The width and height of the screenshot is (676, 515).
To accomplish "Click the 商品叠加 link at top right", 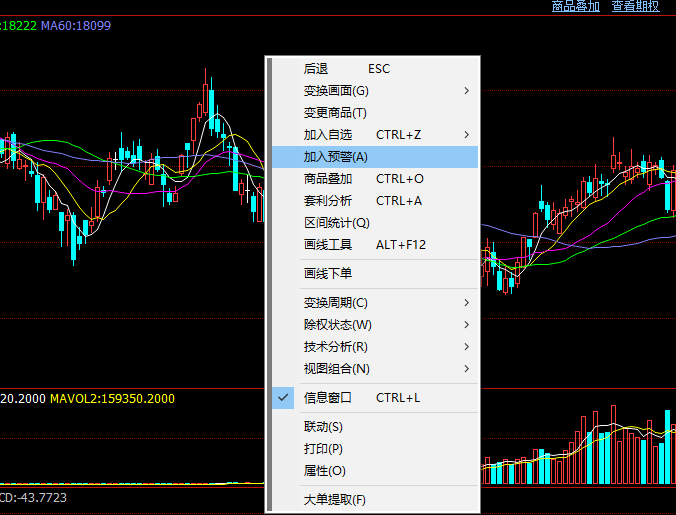I will click(x=575, y=6).
